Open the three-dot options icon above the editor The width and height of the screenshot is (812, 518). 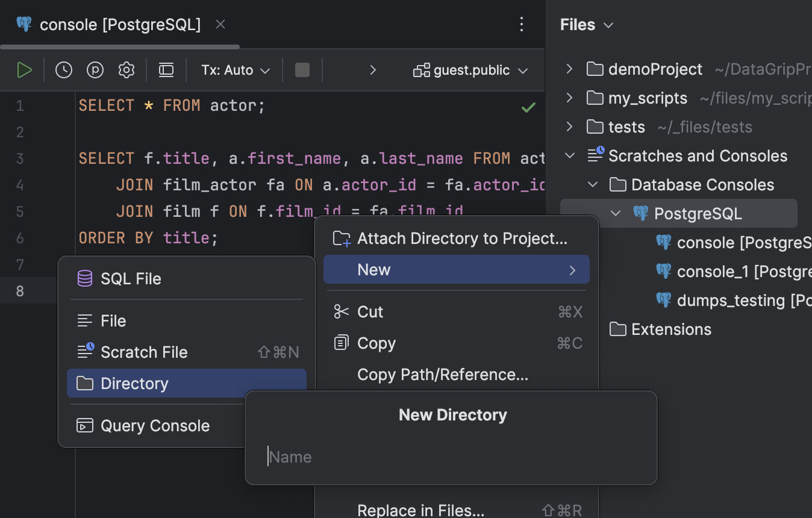coord(522,24)
